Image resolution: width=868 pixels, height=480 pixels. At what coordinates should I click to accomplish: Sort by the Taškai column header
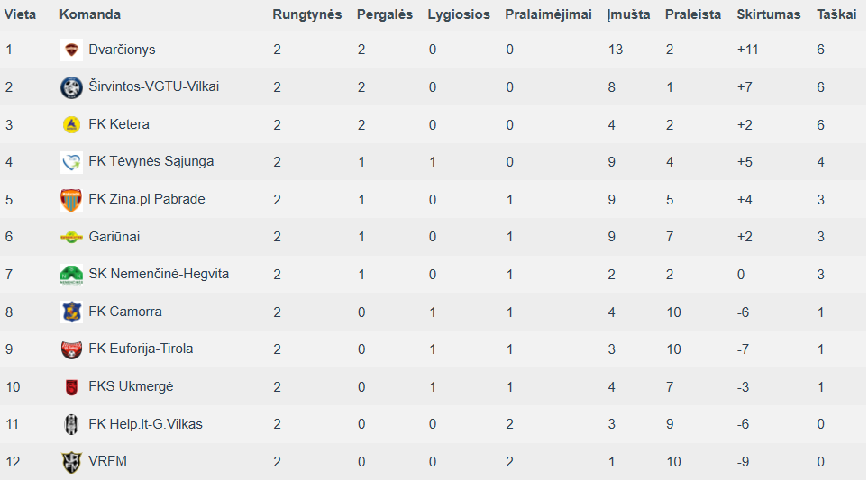click(836, 14)
